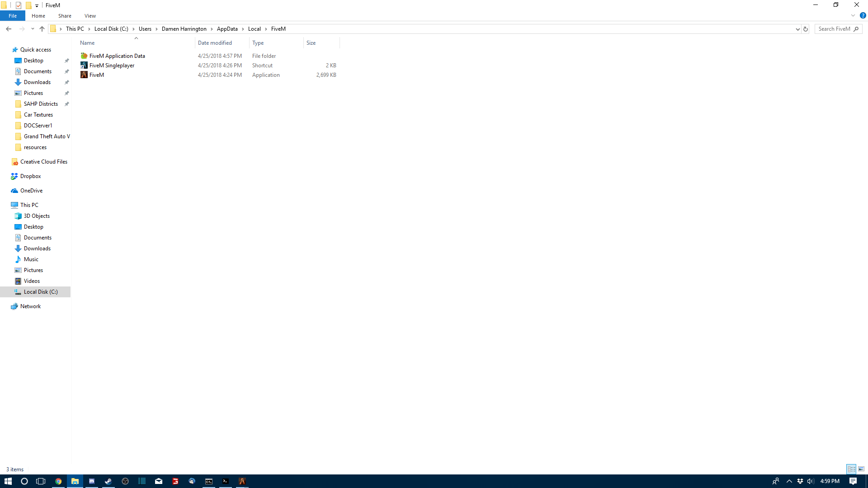This screenshot has width=868, height=488.
Task: Open the address bar history dropdown
Action: 797,29
